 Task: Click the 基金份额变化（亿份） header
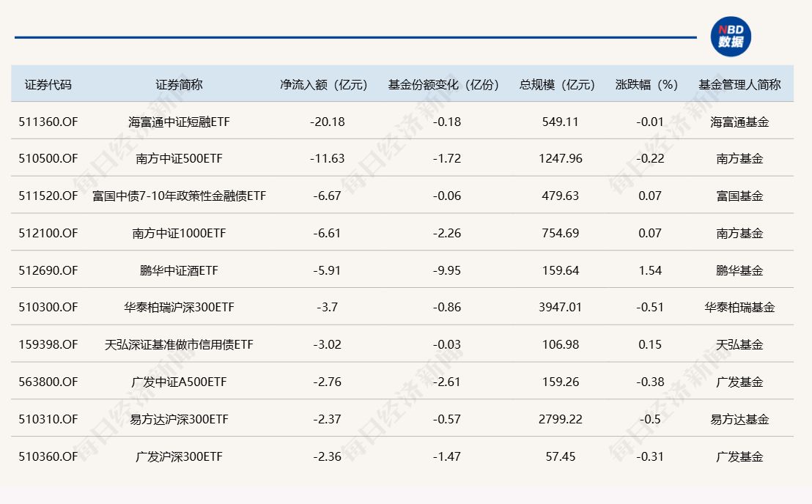443,84
